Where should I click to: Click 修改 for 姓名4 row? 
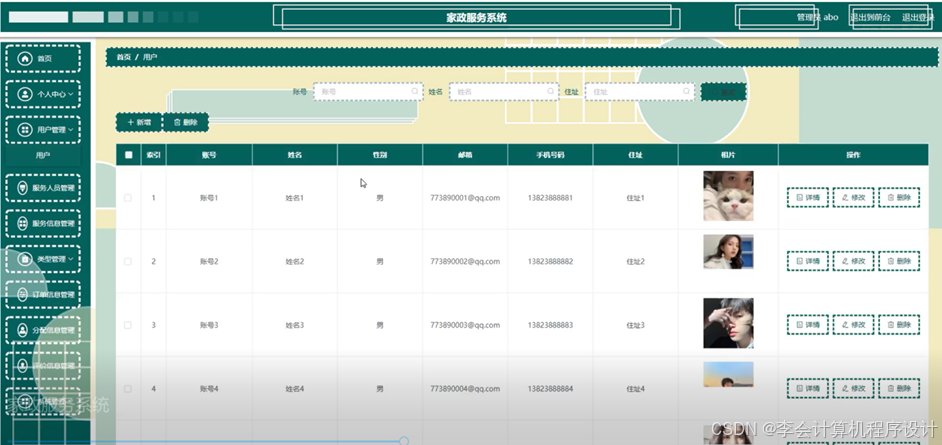click(x=854, y=389)
